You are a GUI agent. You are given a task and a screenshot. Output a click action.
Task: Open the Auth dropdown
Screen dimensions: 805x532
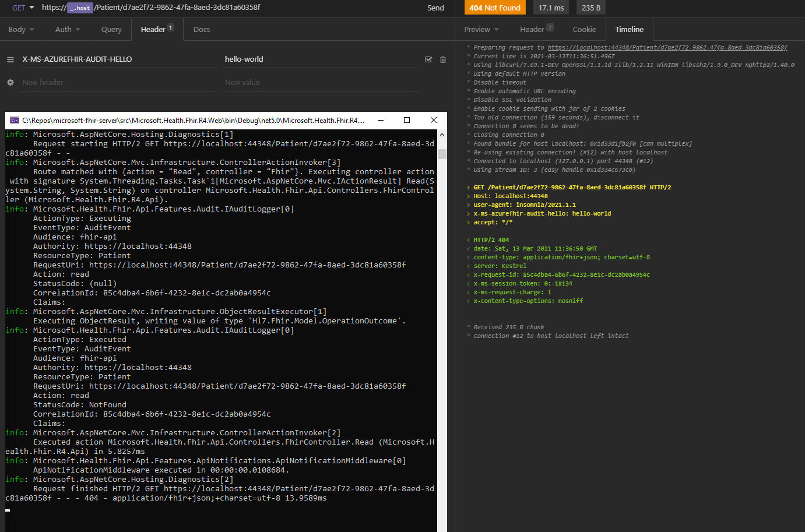66,29
